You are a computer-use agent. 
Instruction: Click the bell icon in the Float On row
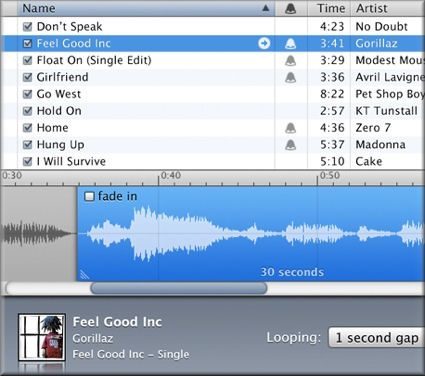[x=291, y=60]
